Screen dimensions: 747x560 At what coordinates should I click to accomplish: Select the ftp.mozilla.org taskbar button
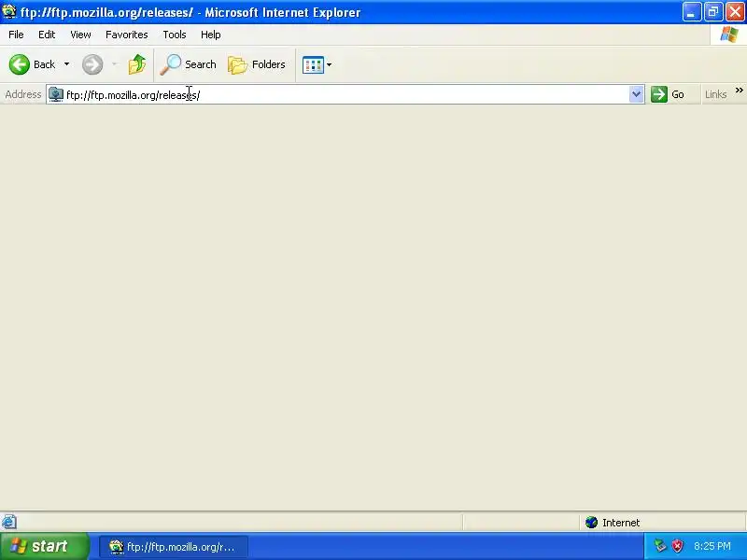click(x=174, y=547)
